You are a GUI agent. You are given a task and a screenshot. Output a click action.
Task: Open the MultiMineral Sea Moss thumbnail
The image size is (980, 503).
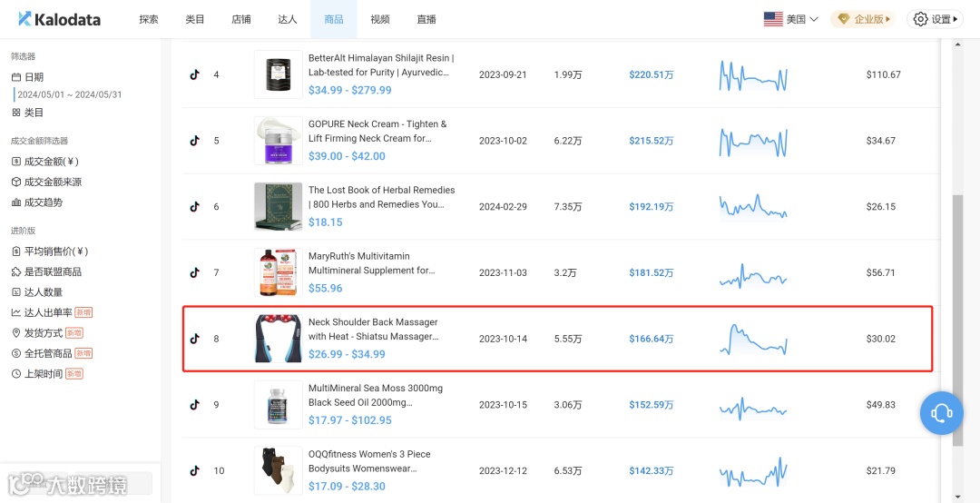tap(279, 405)
